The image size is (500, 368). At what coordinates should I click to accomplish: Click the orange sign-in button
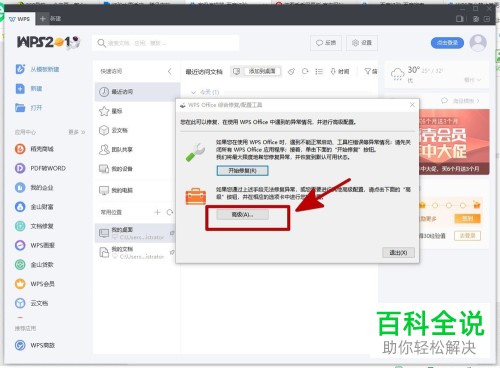[x=467, y=219]
